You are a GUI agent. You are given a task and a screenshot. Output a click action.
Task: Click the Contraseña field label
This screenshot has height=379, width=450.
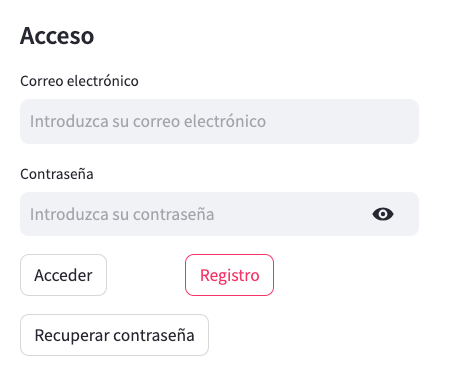click(57, 174)
